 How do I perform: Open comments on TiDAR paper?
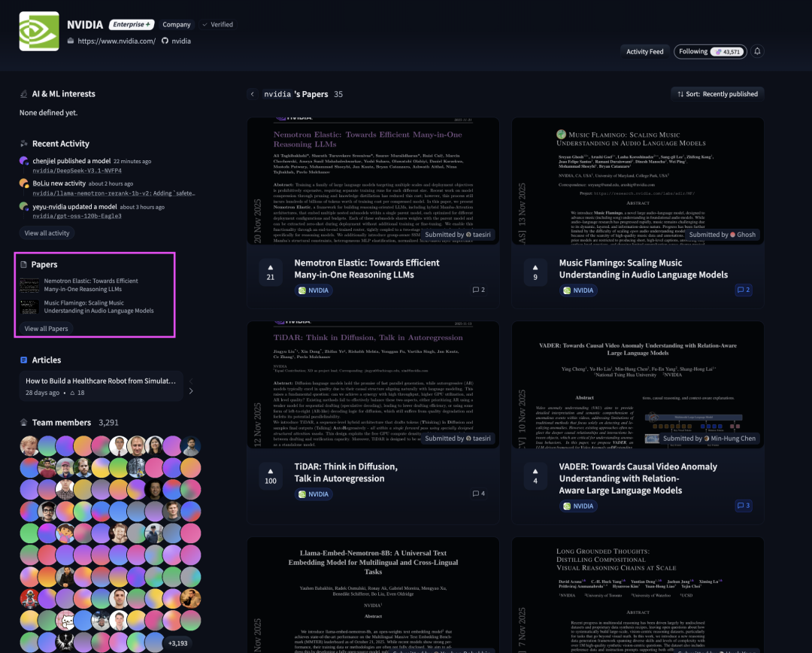click(478, 494)
